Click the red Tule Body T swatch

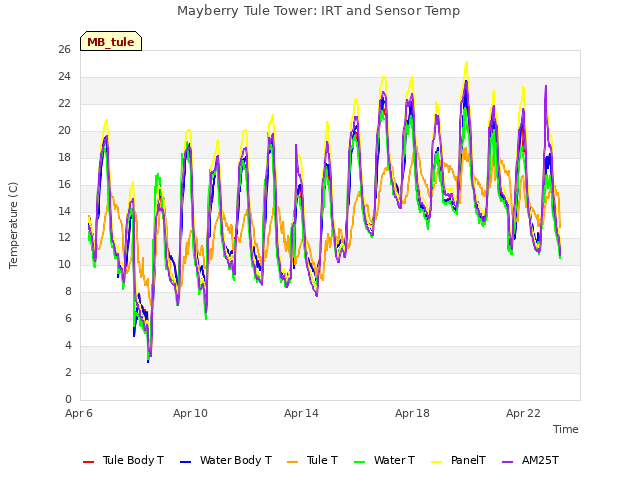coord(88,462)
